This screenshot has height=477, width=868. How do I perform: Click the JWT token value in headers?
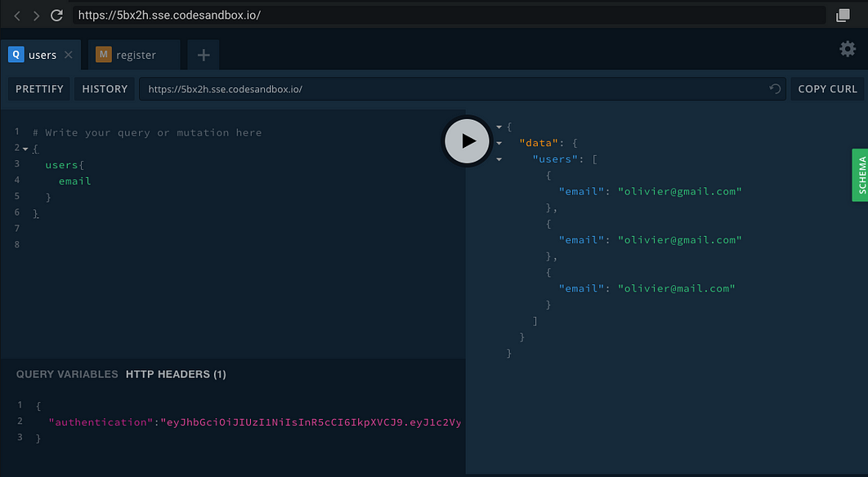click(311, 422)
